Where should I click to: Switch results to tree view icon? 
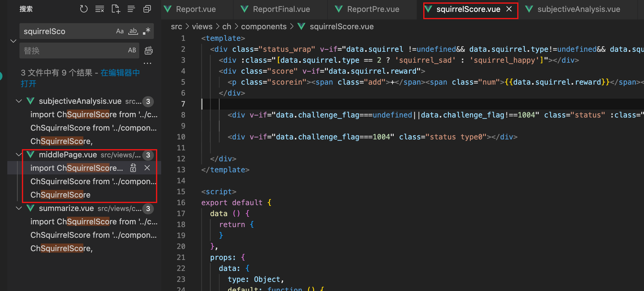(x=131, y=9)
